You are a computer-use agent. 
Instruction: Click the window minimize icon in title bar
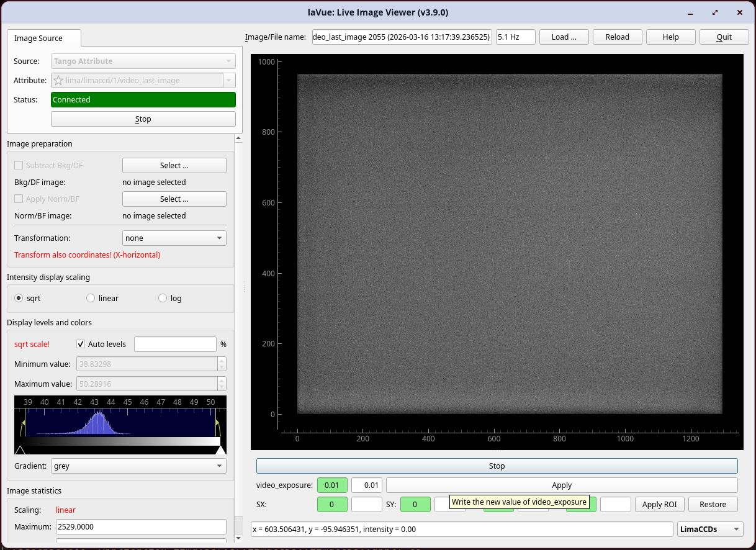point(691,12)
